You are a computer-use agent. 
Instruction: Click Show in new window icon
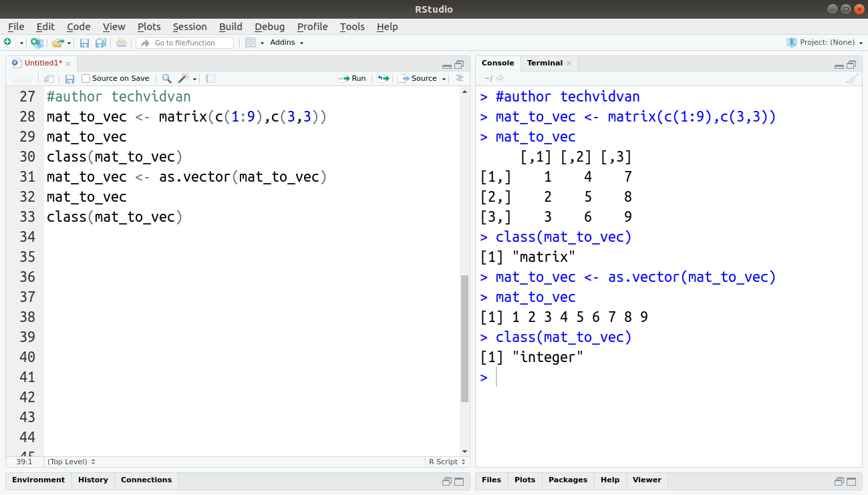pyautogui.click(x=49, y=78)
